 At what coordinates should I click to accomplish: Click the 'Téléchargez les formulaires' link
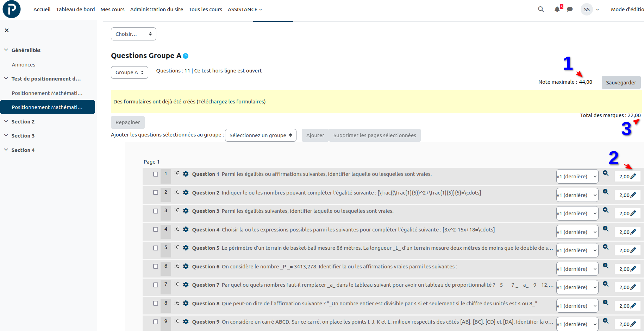(231, 102)
